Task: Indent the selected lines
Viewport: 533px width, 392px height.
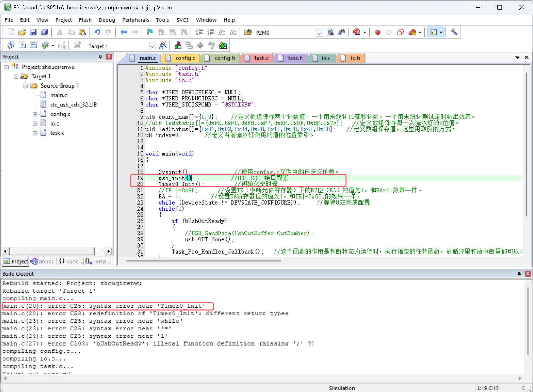Action: tap(199, 32)
